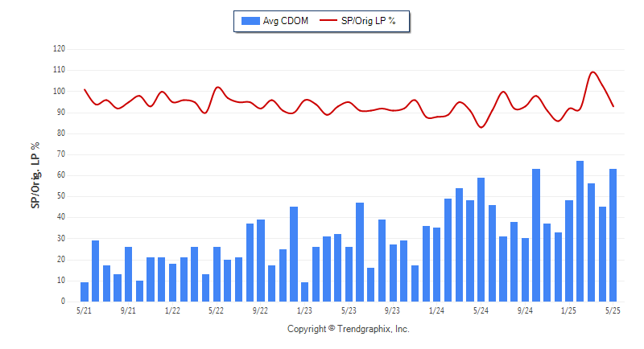Click the last bar at 5/25
This screenshot has width=644, height=349.
pyautogui.click(x=613, y=236)
